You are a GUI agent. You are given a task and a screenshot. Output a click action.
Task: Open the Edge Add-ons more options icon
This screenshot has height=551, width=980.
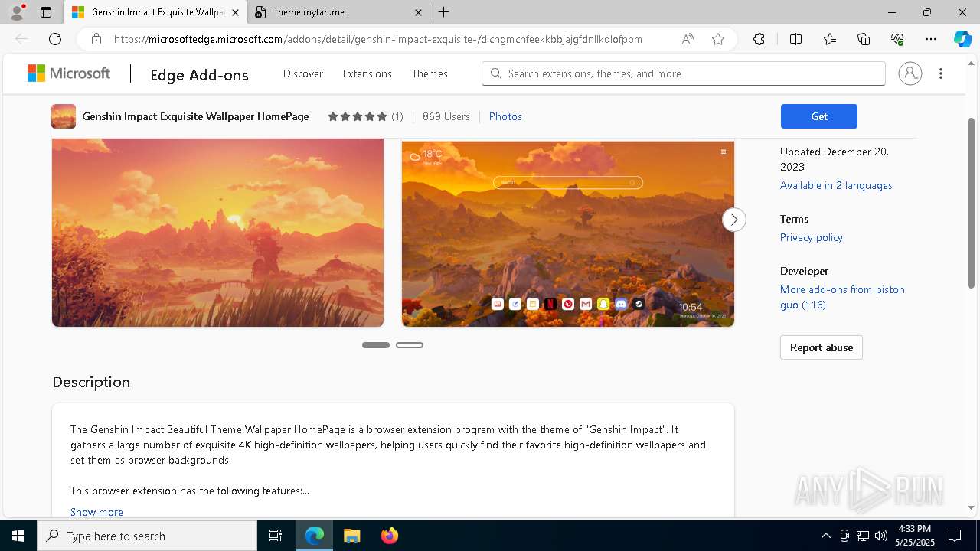[x=941, y=73]
